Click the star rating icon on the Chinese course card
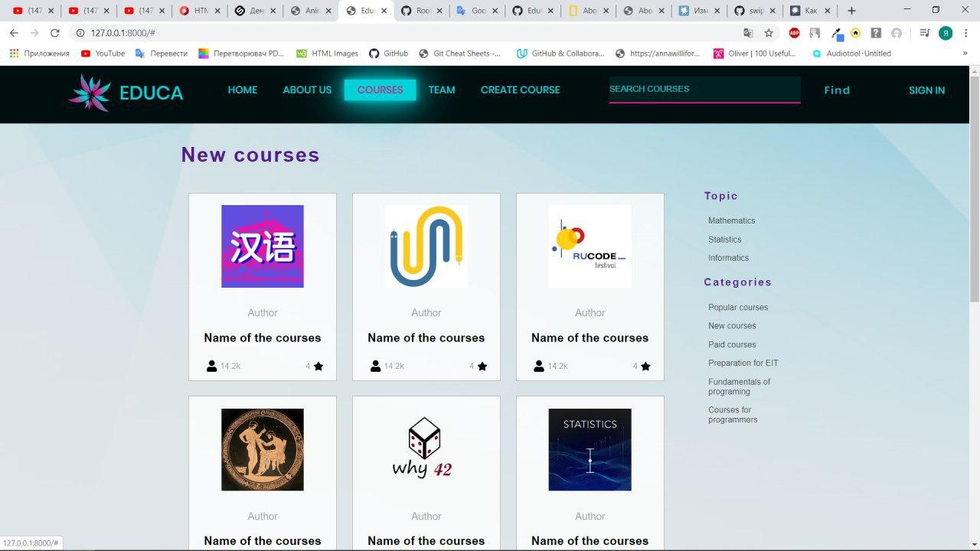The height and width of the screenshot is (551, 980). (x=318, y=366)
